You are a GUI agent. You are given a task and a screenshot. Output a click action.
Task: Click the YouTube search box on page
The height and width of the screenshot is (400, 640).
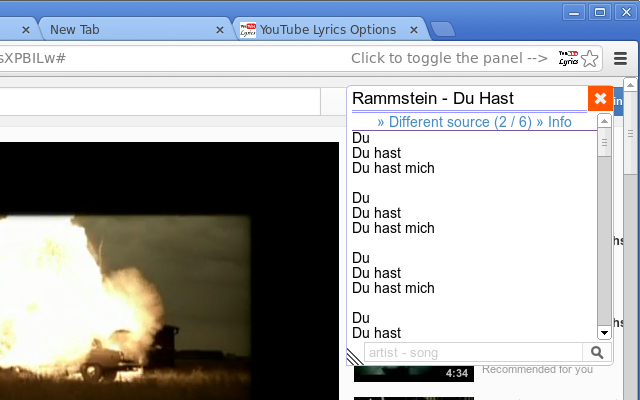pyautogui.click(x=160, y=101)
